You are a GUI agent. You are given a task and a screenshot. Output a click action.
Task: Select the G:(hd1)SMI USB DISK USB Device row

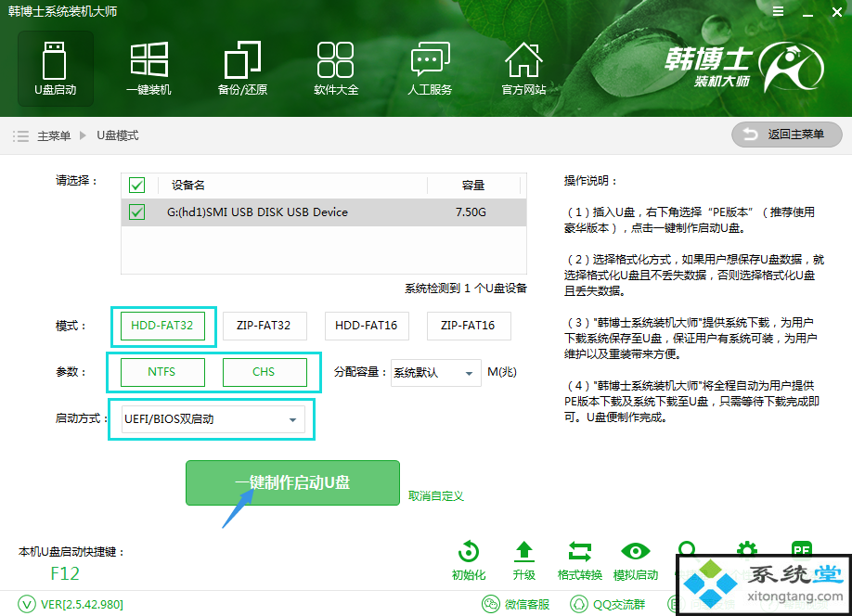point(324,212)
